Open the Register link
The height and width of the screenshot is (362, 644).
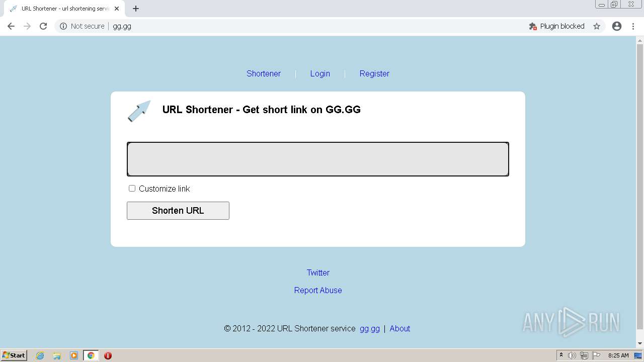tap(374, 73)
